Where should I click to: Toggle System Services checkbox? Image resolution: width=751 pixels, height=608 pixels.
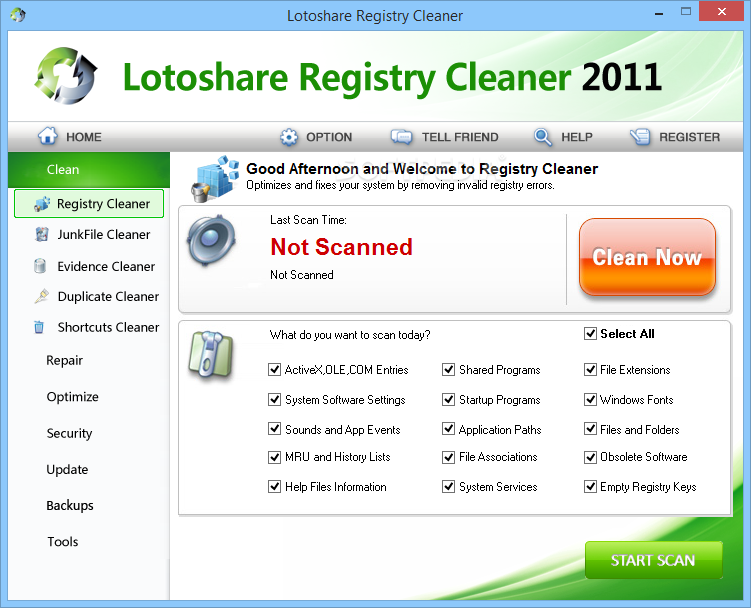(448, 487)
